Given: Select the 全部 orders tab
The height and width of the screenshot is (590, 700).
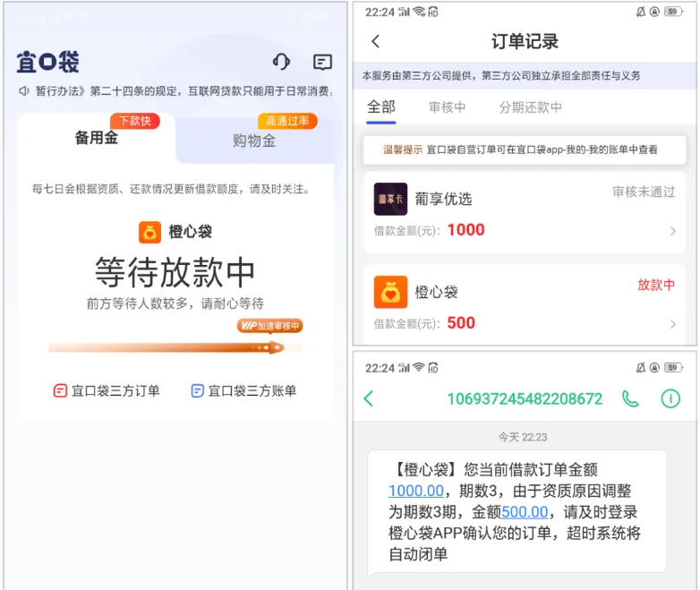Looking at the screenshot, I should (381, 107).
